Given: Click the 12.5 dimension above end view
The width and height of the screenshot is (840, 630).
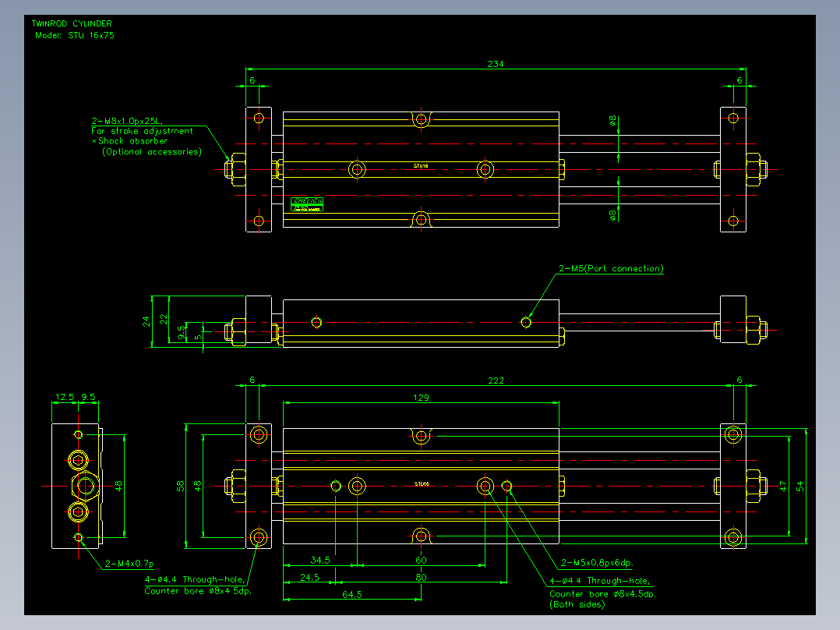Looking at the screenshot, I should tap(64, 397).
